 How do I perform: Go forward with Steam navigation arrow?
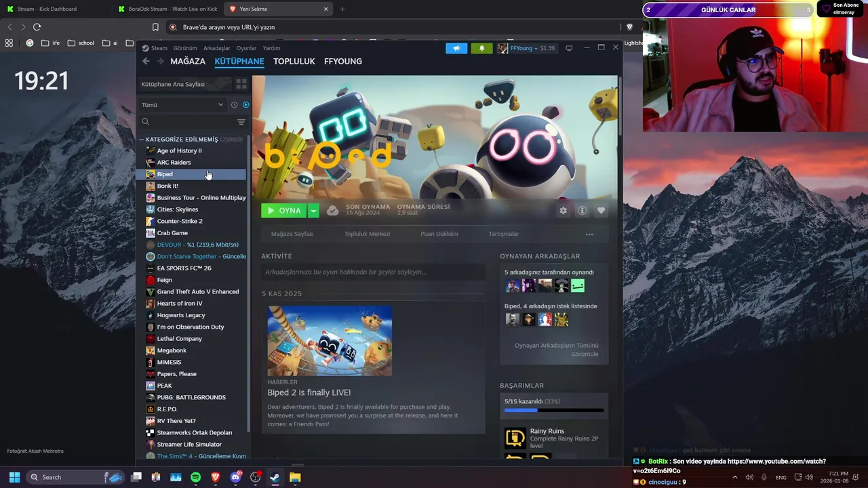click(x=160, y=61)
